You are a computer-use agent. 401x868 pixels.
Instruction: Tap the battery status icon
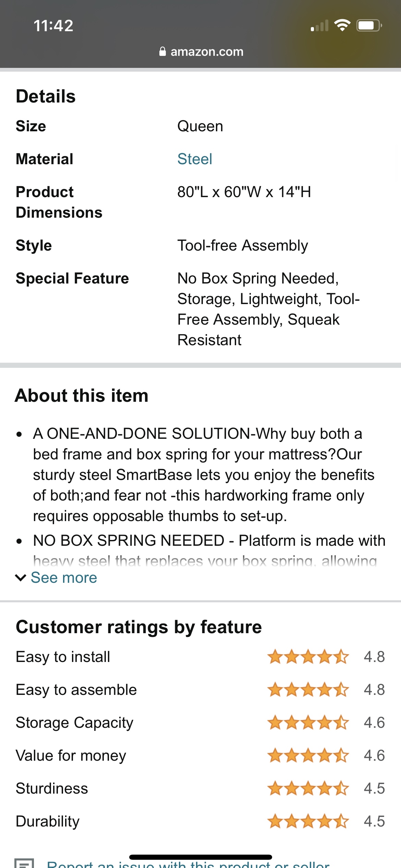point(369,25)
